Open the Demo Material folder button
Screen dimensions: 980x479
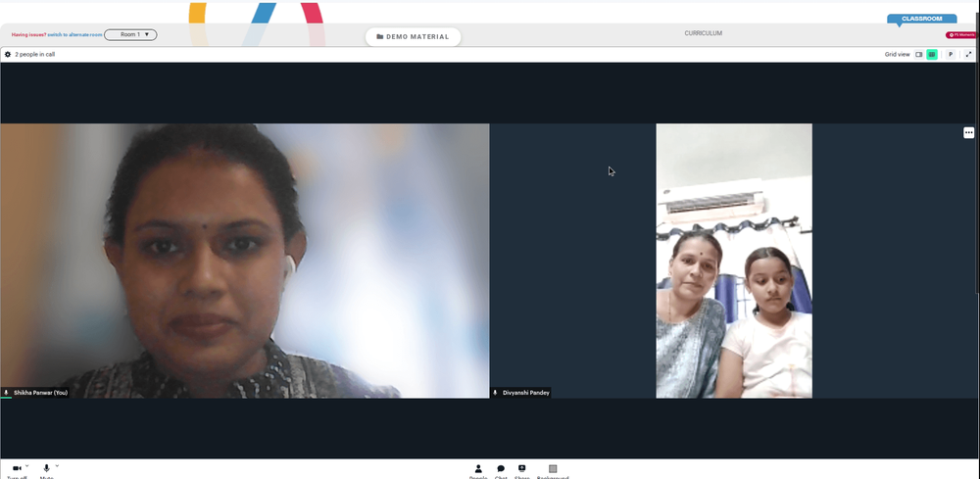(414, 37)
